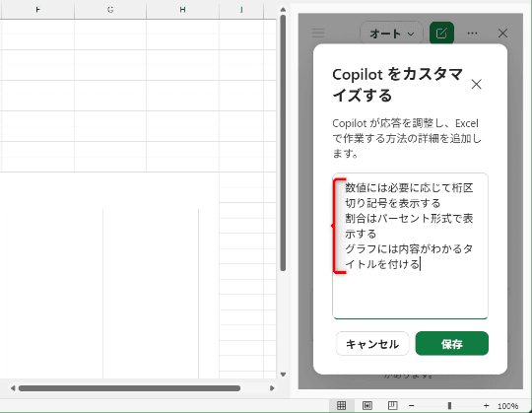Open the Copilot hamburger menu
This screenshot has width=532, height=413.
pos(318,33)
